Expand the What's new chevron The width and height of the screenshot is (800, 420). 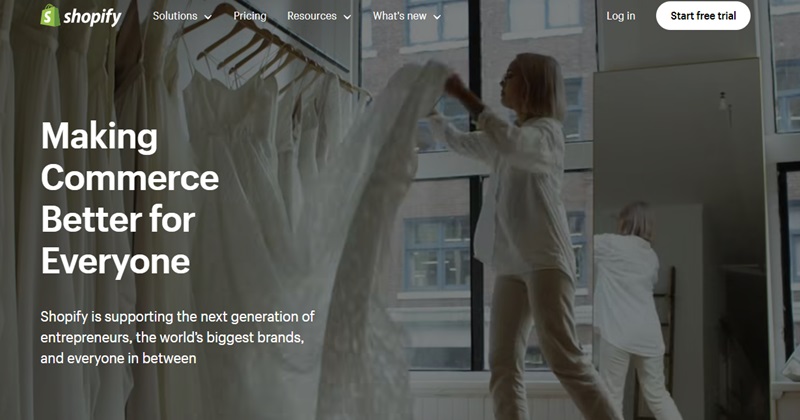(x=437, y=17)
